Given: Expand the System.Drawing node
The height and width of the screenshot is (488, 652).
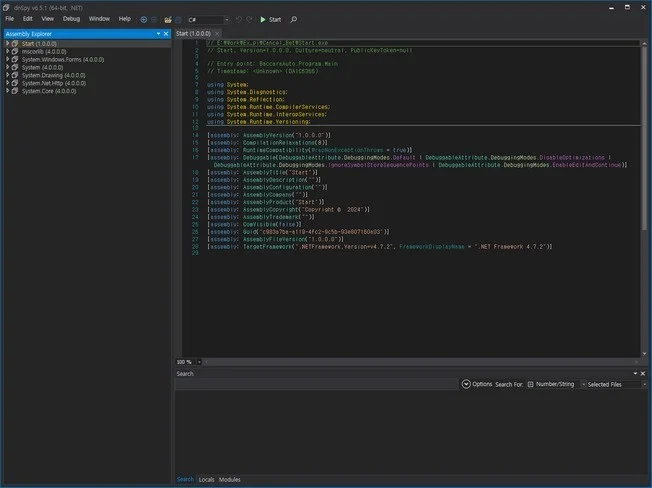Looking at the screenshot, I should pos(7,75).
